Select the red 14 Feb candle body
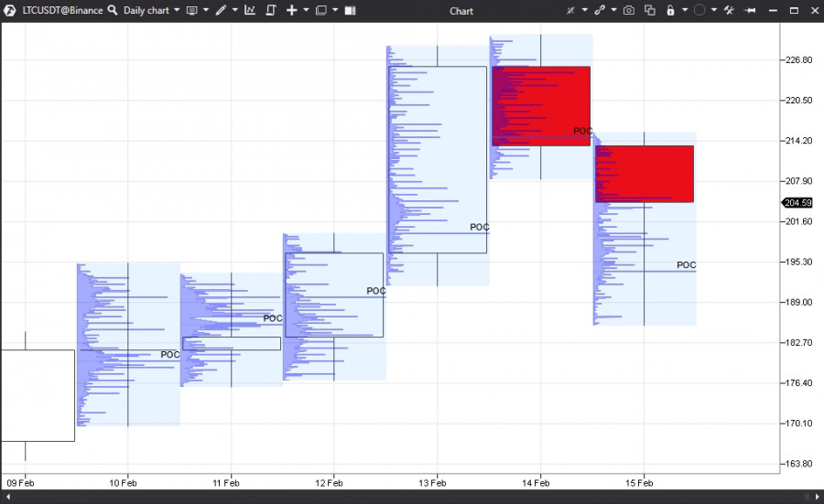824x504 pixels. pos(541,106)
